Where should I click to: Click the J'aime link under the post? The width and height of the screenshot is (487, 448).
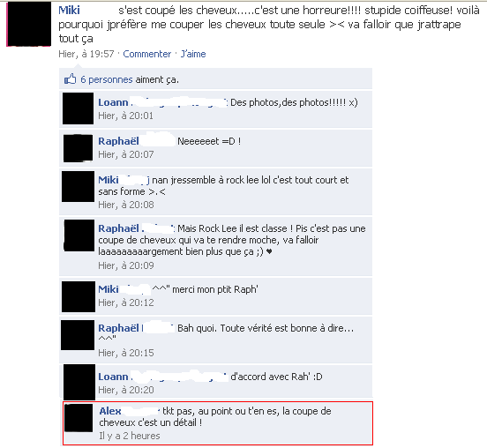click(x=193, y=54)
